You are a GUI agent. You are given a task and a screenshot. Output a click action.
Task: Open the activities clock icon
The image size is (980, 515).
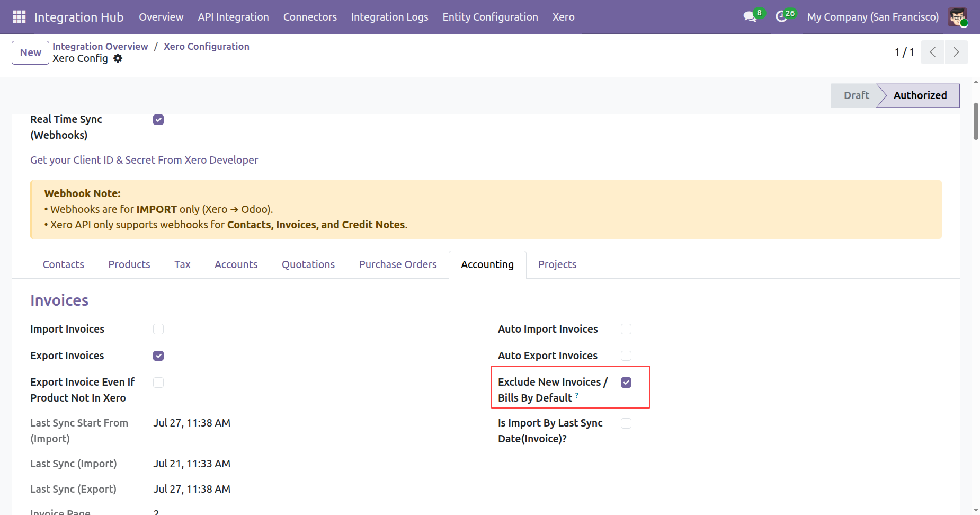[x=781, y=17]
